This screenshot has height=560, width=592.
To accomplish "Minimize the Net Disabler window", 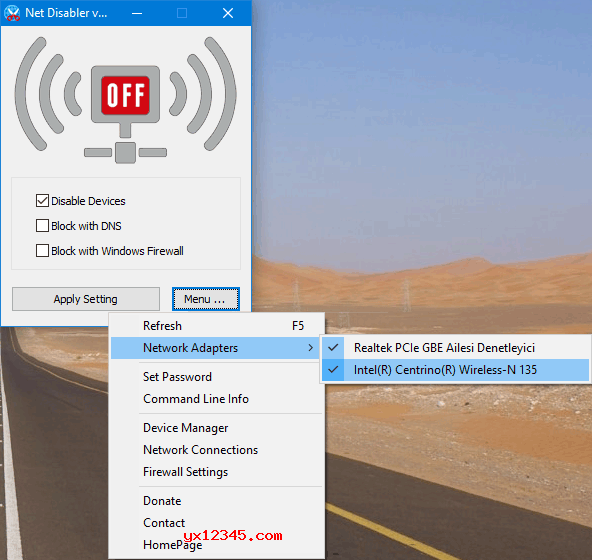I will [137, 13].
